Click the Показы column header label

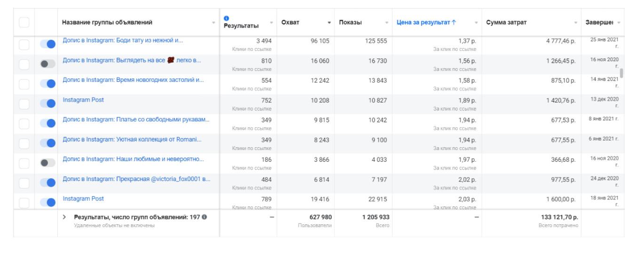(350, 23)
